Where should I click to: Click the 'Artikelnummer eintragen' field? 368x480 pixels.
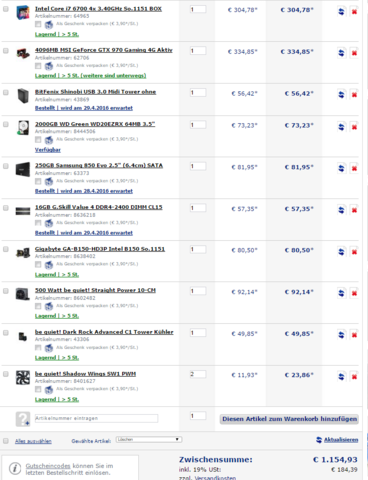pos(96,418)
